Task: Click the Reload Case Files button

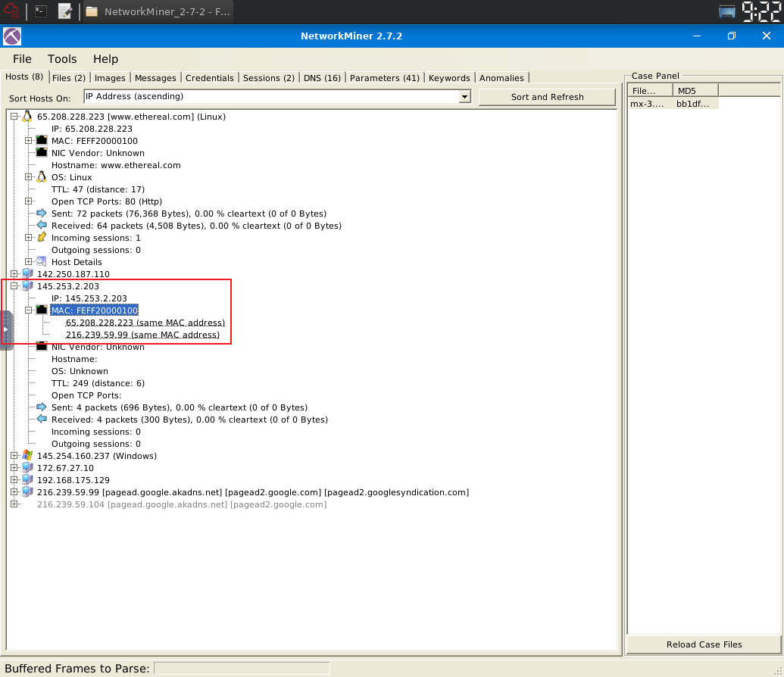Action: tap(704, 644)
